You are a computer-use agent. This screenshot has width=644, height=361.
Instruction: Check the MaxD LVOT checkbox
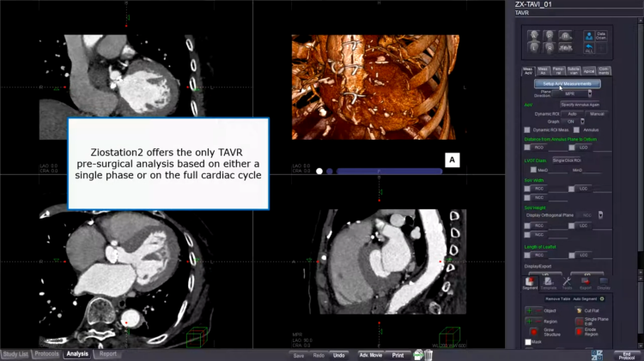tap(533, 170)
